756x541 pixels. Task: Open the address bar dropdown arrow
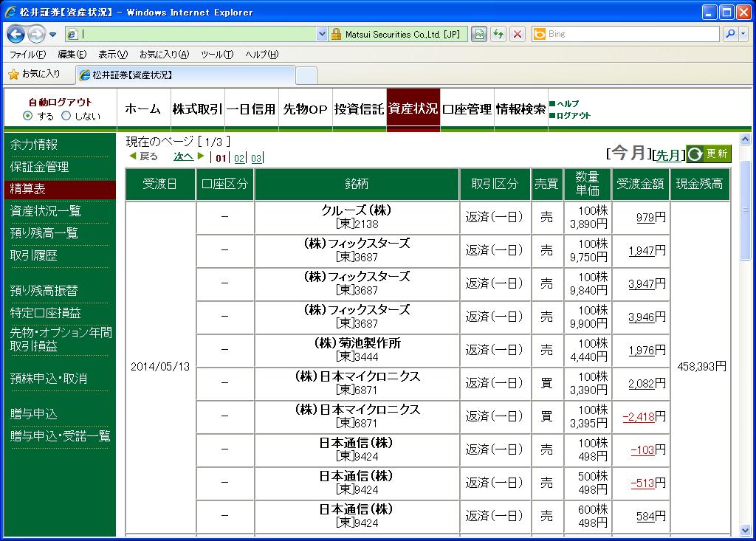(321, 34)
